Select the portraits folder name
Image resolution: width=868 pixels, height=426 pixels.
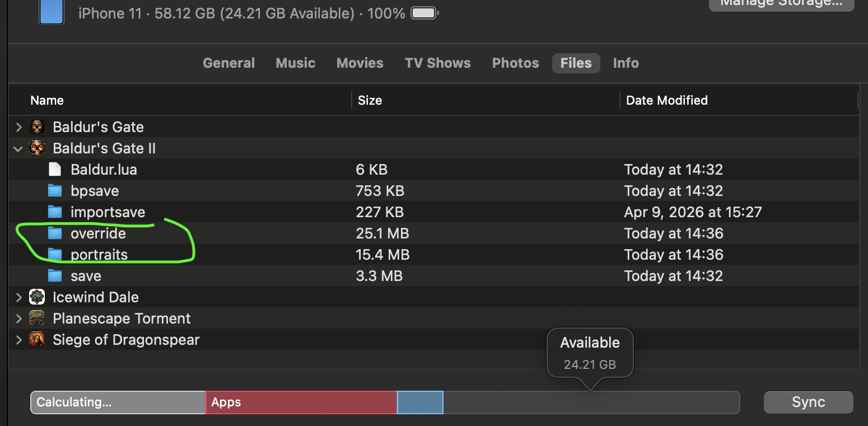point(99,255)
